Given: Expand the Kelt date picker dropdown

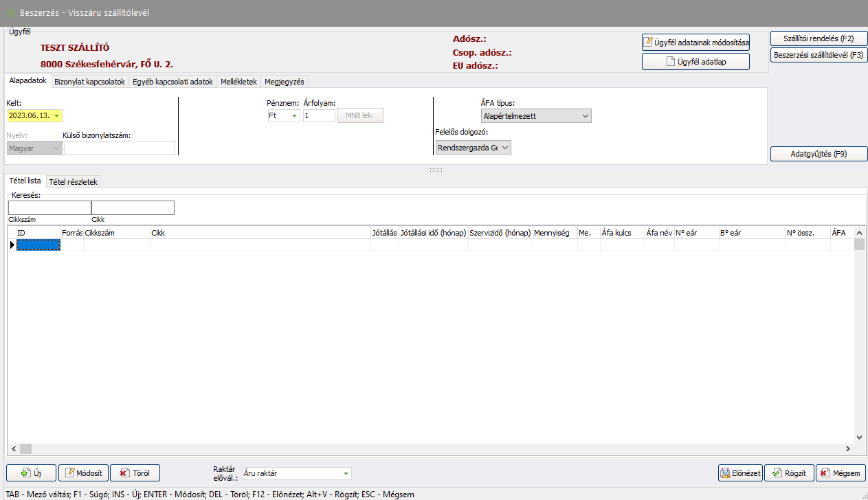Looking at the screenshot, I should 56,116.
